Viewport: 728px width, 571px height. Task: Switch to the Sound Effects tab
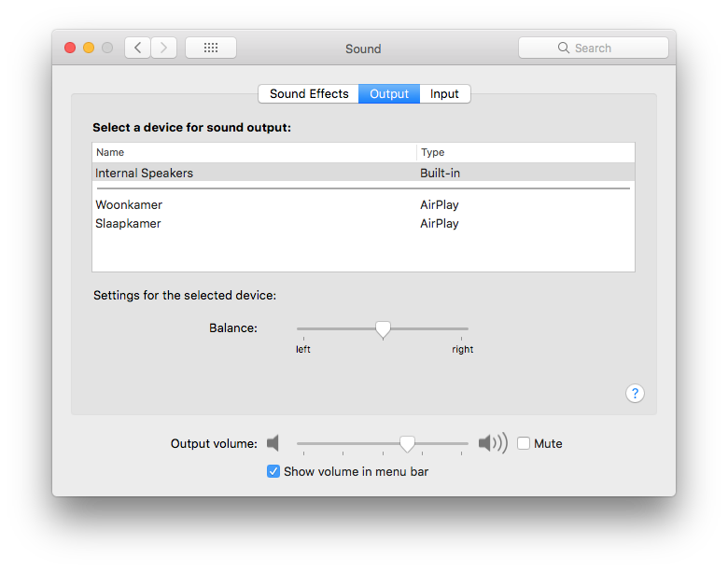pos(309,94)
